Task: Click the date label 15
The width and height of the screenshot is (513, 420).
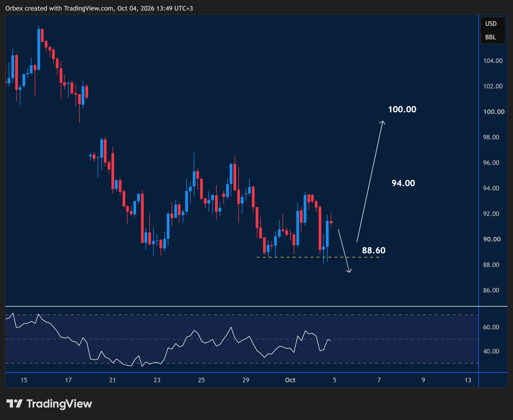Action: tap(24, 380)
